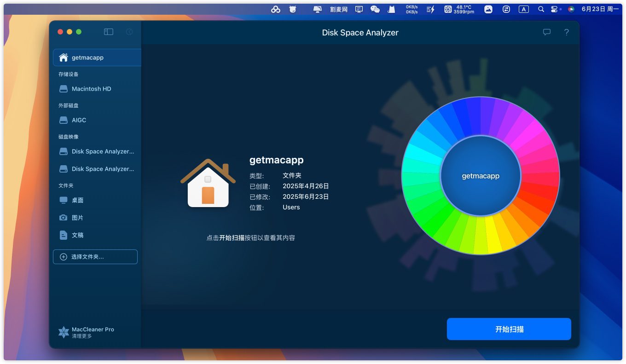Click the document icon next to 文稿

[x=64, y=235]
